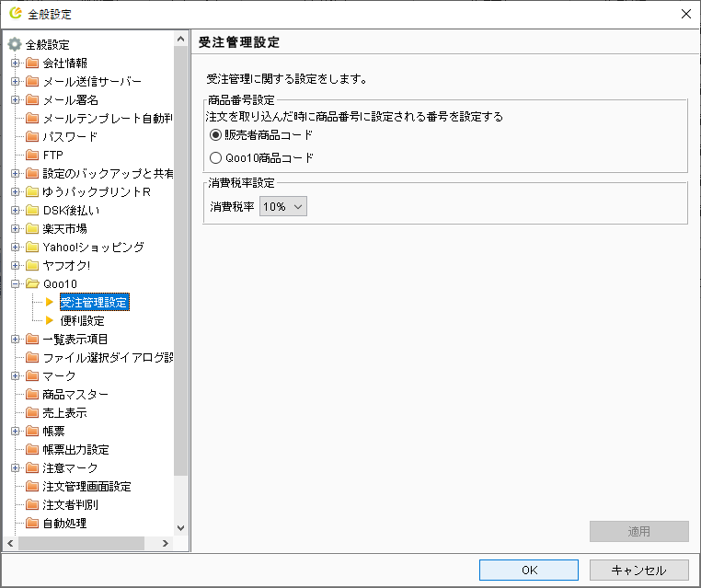This screenshot has width=701, height=588.
Task: Click the 自動処理 folder icon
Action: click(32, 523)
